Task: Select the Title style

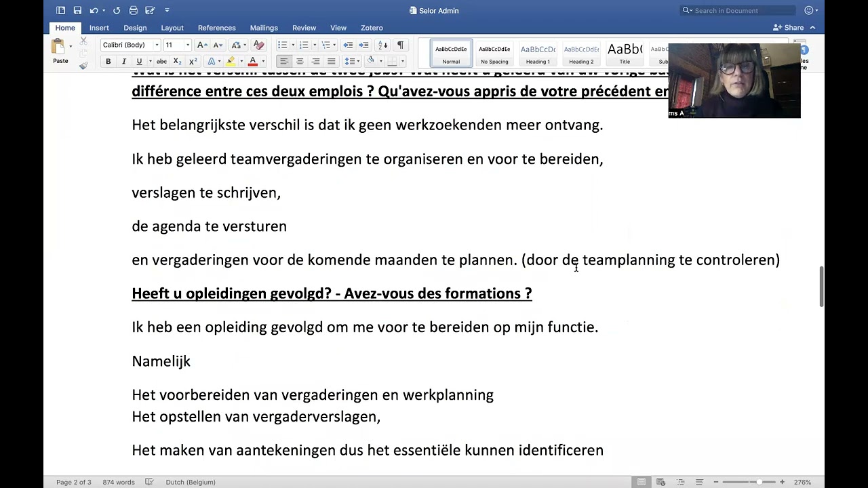Action: click(x=625, y=53)
